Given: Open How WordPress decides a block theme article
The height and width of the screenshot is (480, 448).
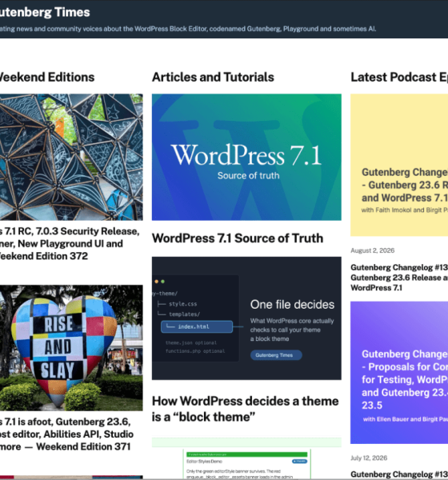Looking at the screenshot, I should coord(246,409).
